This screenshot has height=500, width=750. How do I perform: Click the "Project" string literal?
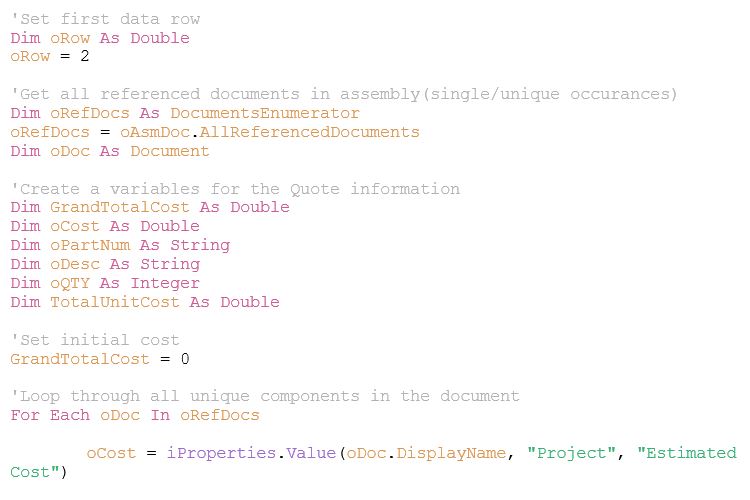tap(571, 453)
